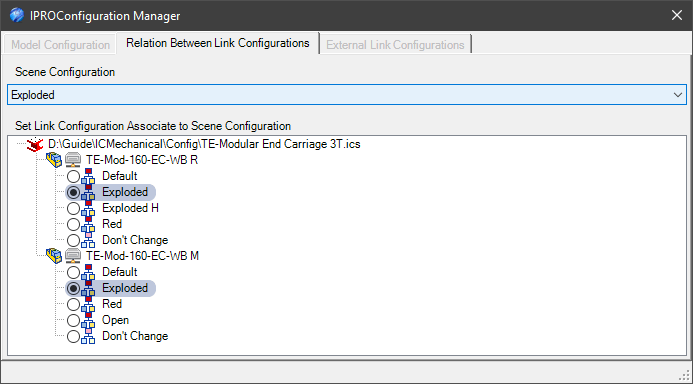Click configuration icon of Default under WB R
Viewport: 693px width, 384px height.
pyautogui.click(x=88, y=176)
